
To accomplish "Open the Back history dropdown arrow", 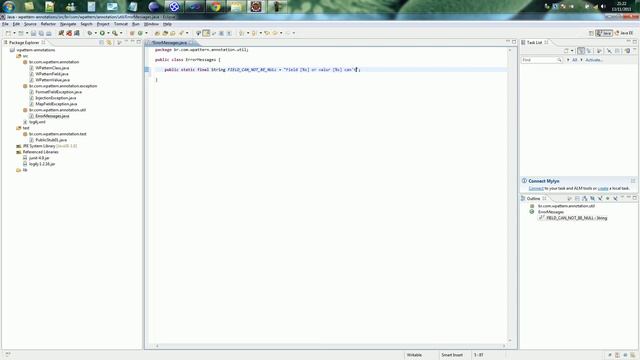I will (x=281, y=33).
